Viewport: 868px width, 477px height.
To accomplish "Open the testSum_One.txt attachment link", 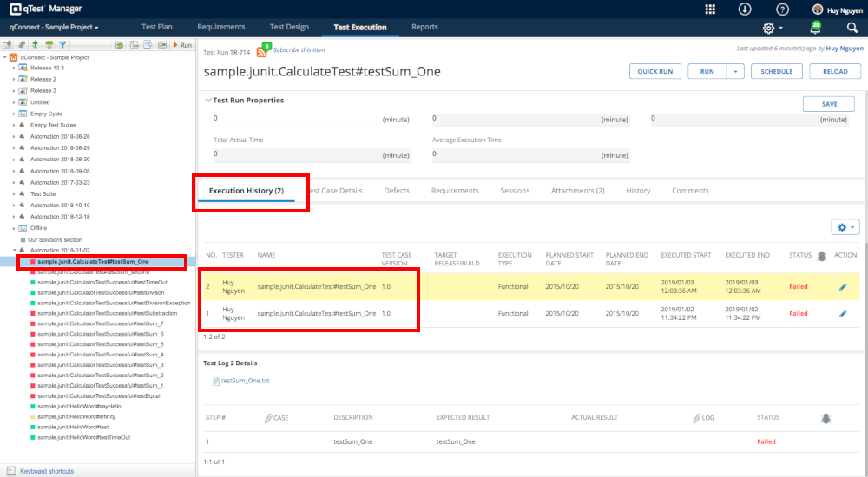I will click(x=246, y=381).
